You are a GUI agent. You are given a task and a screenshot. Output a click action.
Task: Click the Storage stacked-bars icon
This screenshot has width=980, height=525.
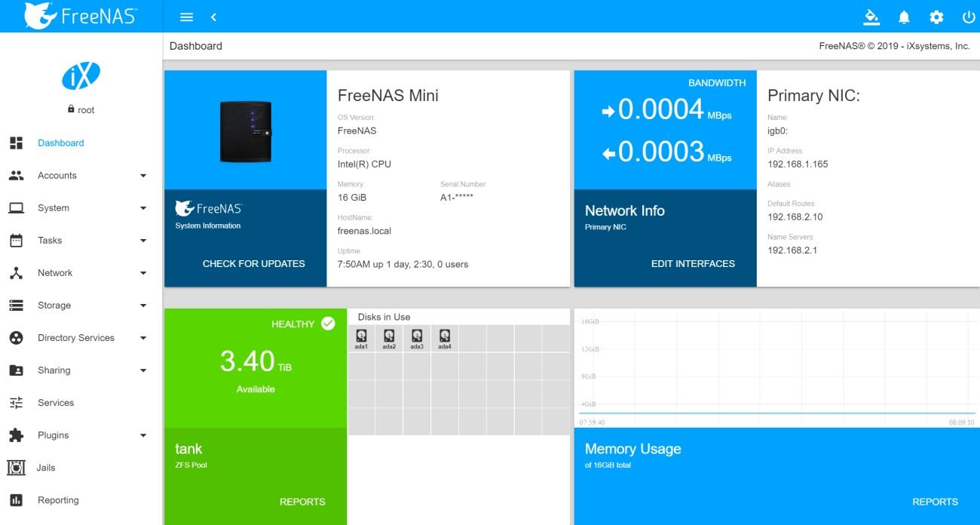coord(16,305)
